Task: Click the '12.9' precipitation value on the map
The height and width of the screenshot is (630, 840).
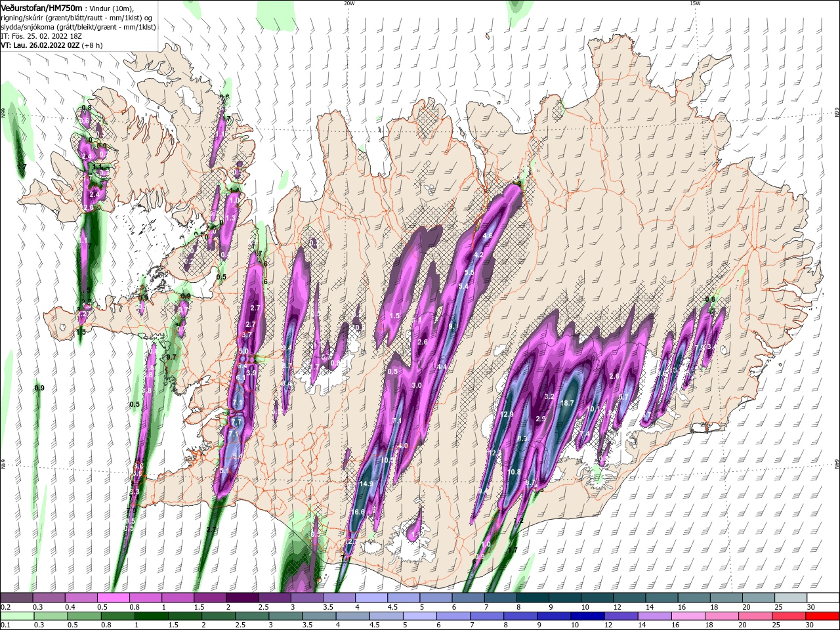Action: (x=506, y=415)
